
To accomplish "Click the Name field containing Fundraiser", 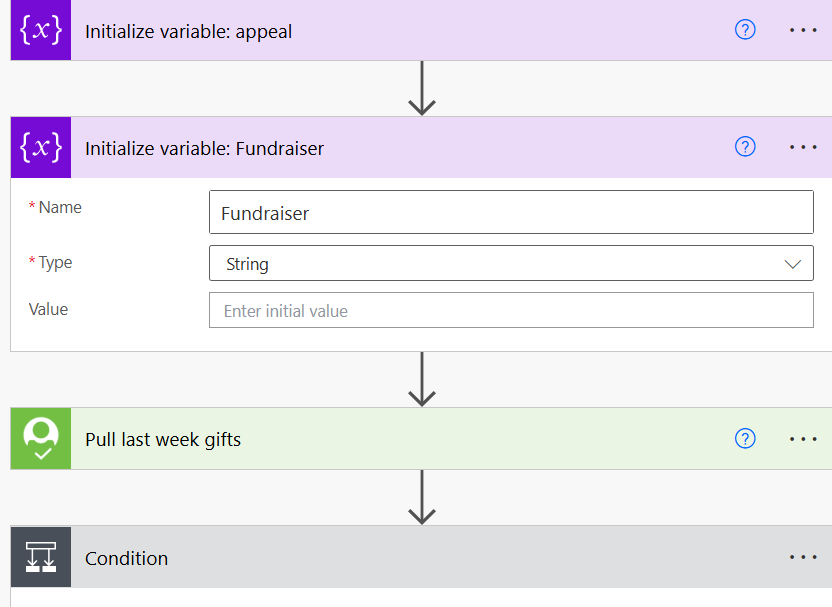I will point(511,212).
